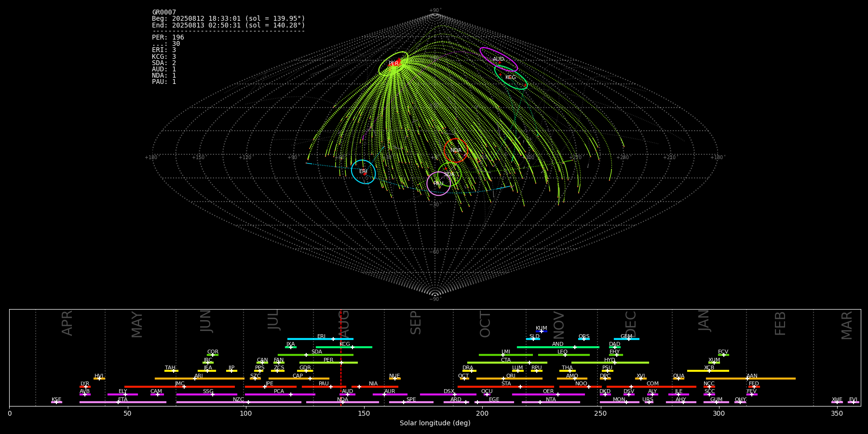This screenshot has height=434, width=868.
Task: Click the PAU violet radiant circle on map
Action: [438, 184]
